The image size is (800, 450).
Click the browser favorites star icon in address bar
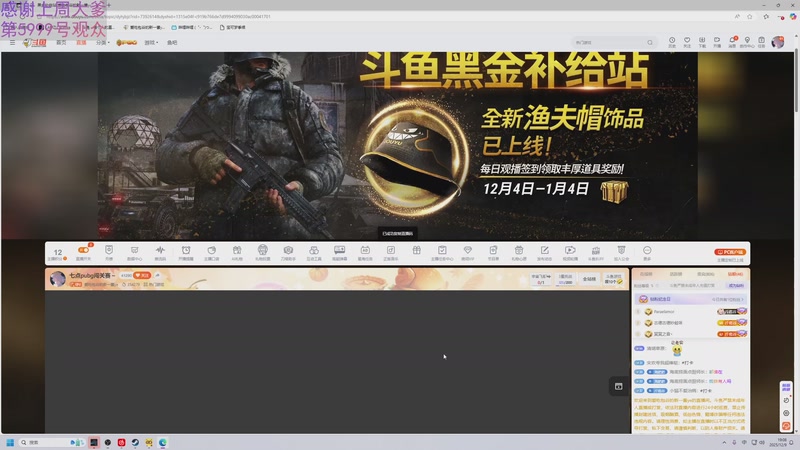[749, 16]
